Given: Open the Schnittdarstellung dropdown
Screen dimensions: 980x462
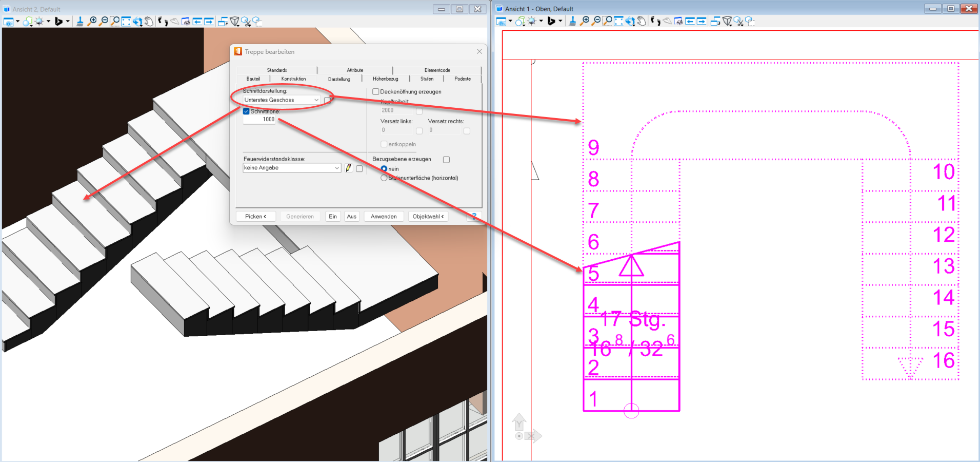Looking at the screenshot, I should [316, 100].
